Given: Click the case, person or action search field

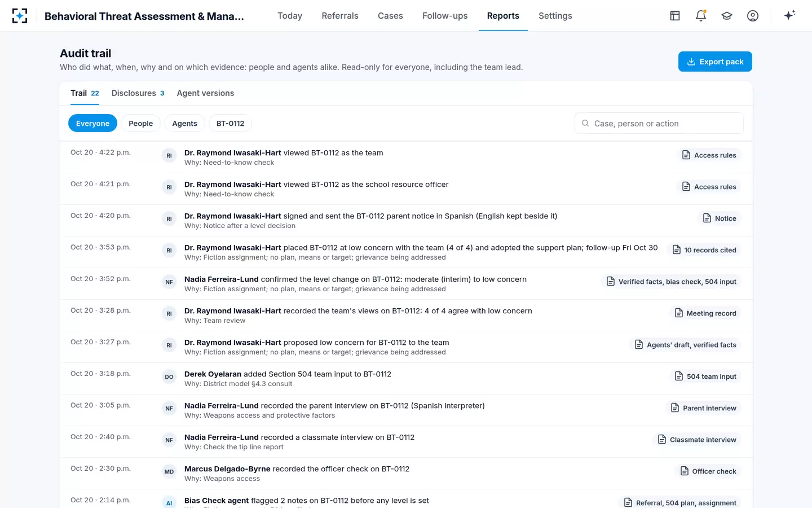Looking at the screenshot, I should tap(659, 123).
